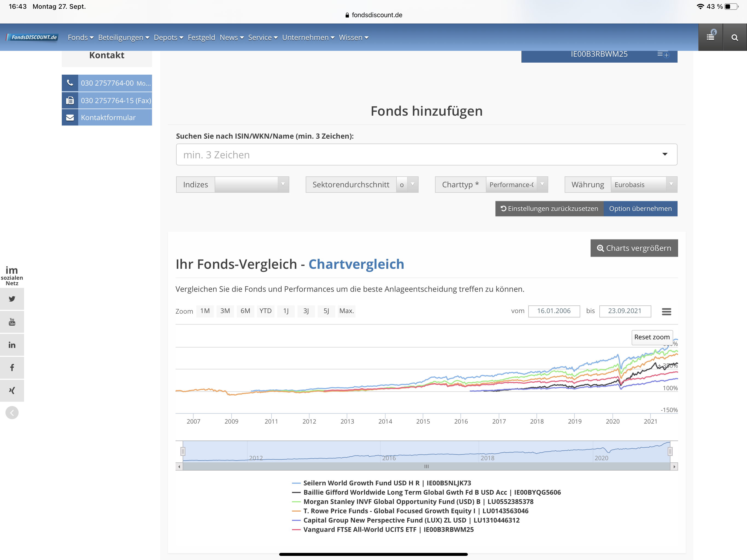Screen dimensions: 747x560
Task: Click Charts vergrößern button
Action: (634, 248)
